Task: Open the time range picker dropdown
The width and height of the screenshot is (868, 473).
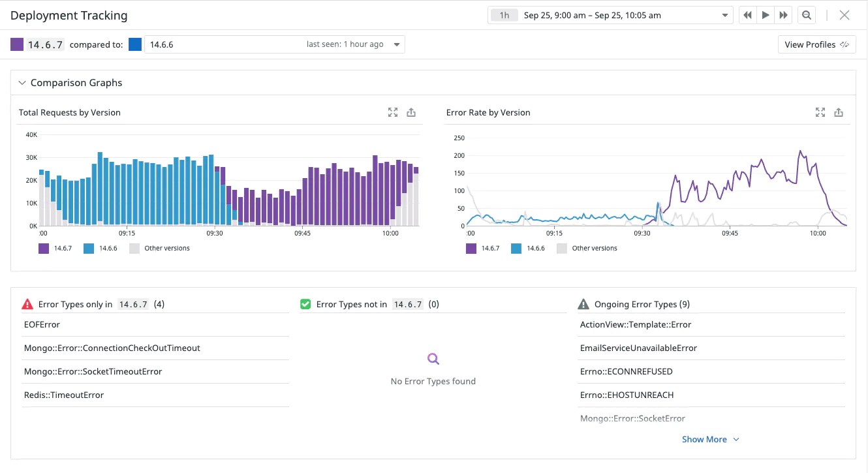Action: (724, 14)
